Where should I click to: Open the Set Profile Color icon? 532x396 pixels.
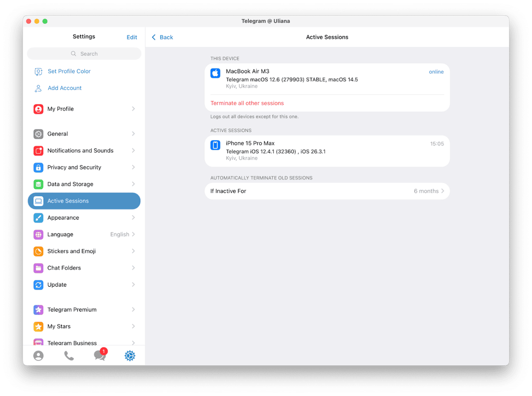38,71
